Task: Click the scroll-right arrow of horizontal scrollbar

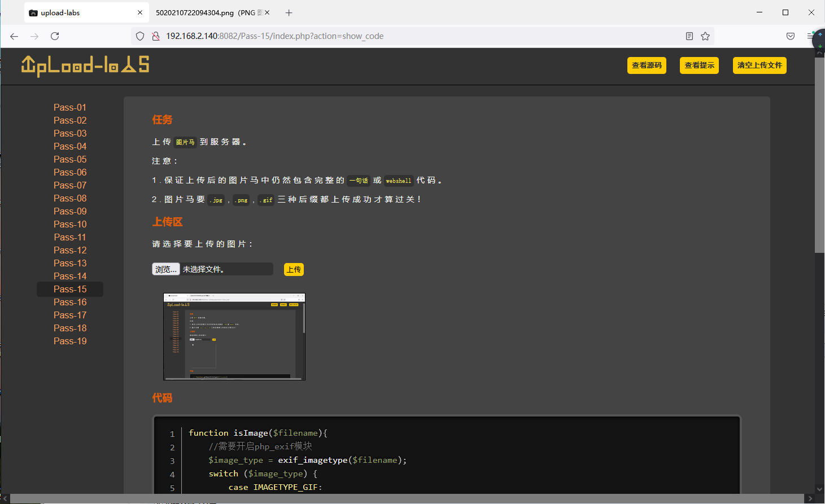Action: click(x=810, y=499)
